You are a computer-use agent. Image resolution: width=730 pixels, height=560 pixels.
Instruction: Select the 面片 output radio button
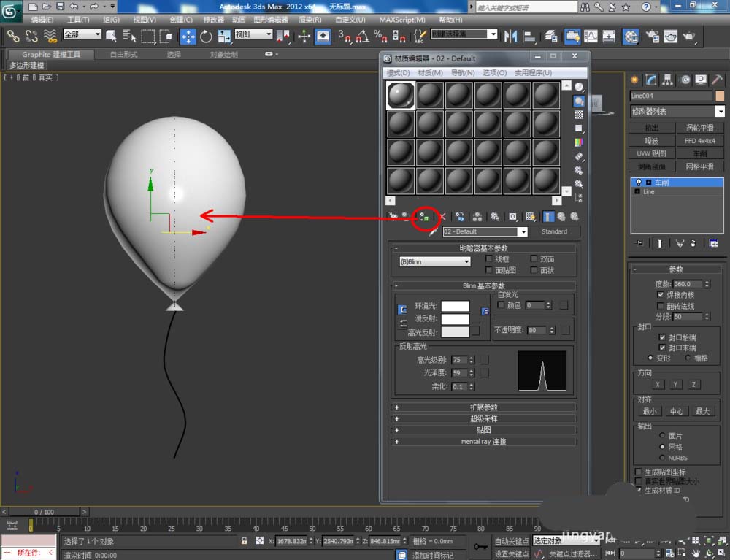click(662, 435)
